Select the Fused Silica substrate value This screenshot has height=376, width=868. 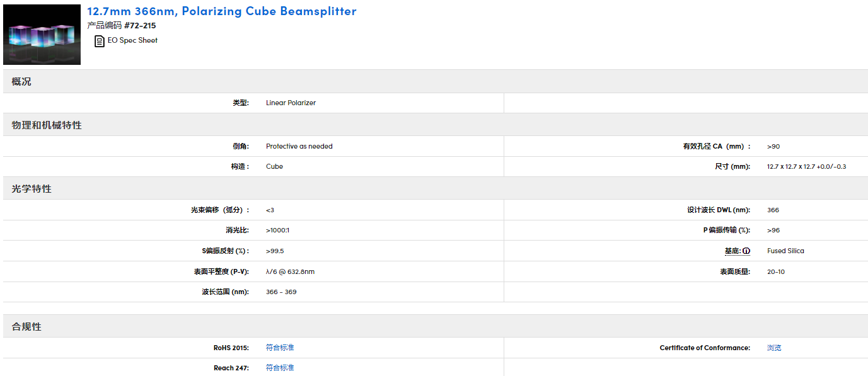point(785,251)
